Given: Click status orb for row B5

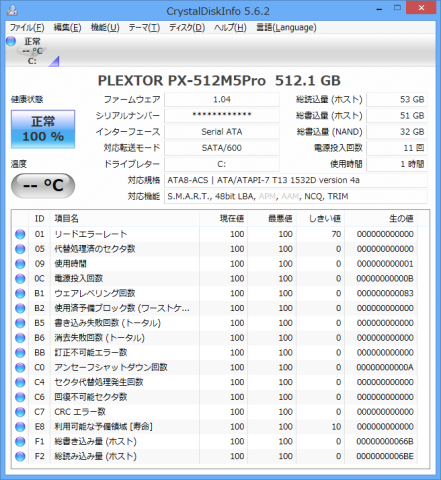Looking at the screenshot, I should pyautogui.click(x=20, y=323).
